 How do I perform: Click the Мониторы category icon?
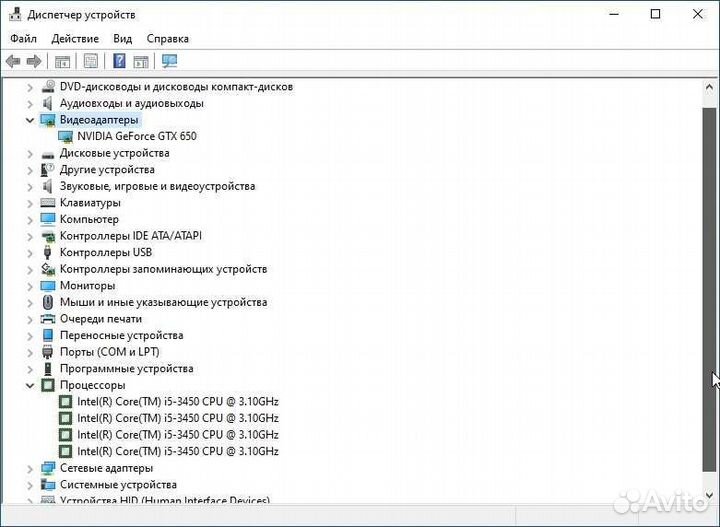point(48,286)
